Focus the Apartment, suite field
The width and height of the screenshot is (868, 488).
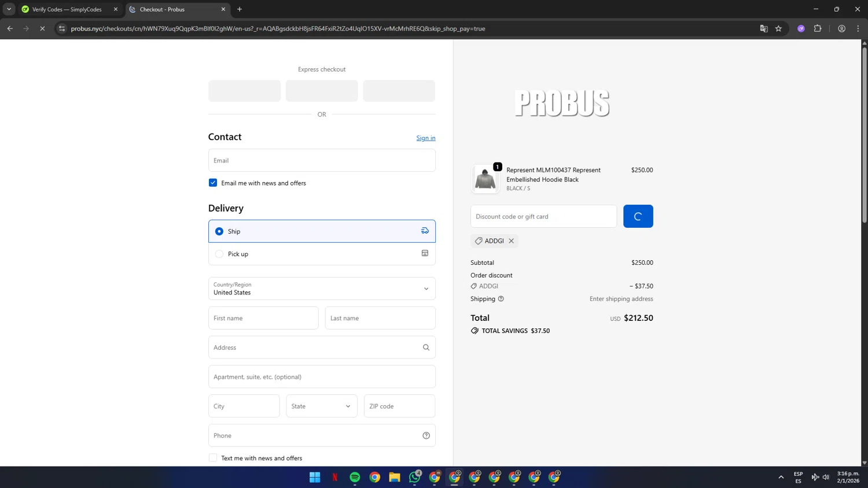pyautogui.click(x=322, y=376)
